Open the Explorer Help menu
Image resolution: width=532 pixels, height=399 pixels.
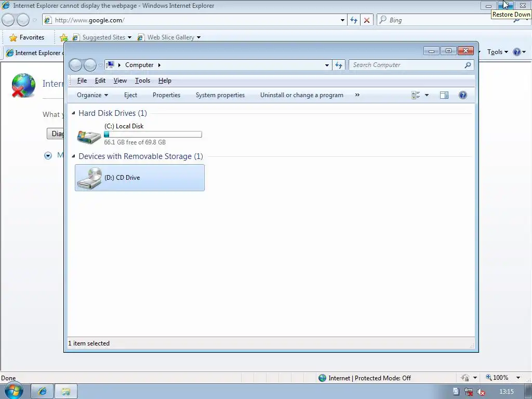click(165, 81)
